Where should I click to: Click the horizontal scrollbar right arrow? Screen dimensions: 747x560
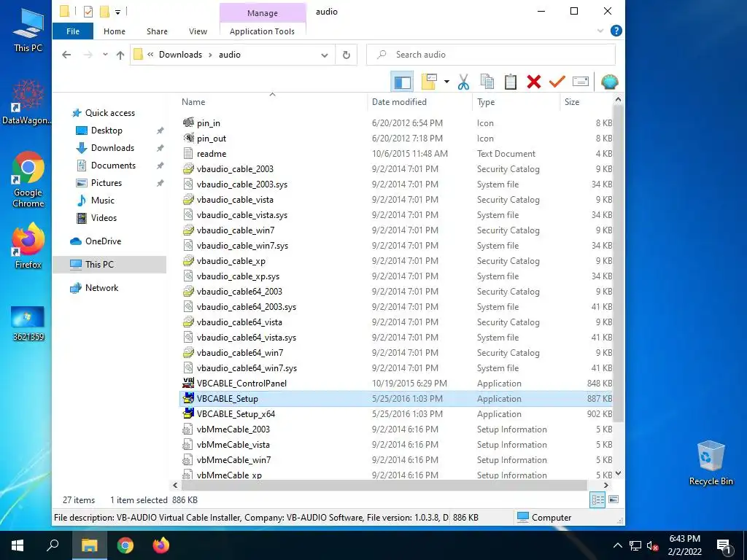pyautogui.click(x=606, y=485)
